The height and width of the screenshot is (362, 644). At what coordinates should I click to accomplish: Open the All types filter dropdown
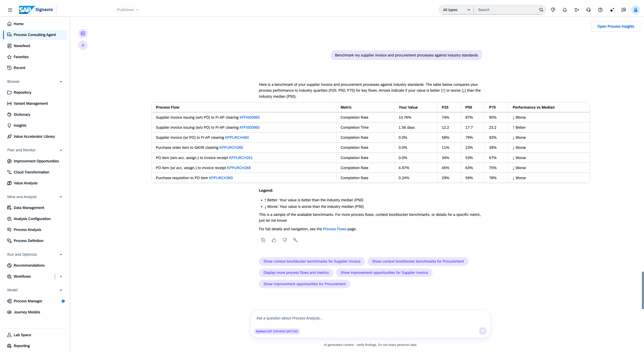click(x=456, y=10)
